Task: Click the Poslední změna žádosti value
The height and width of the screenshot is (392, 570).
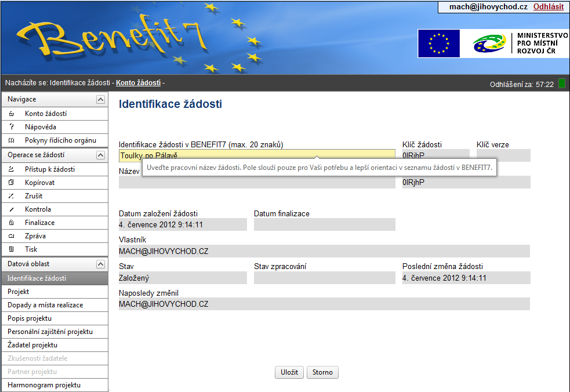Action: tap(466, 278)
